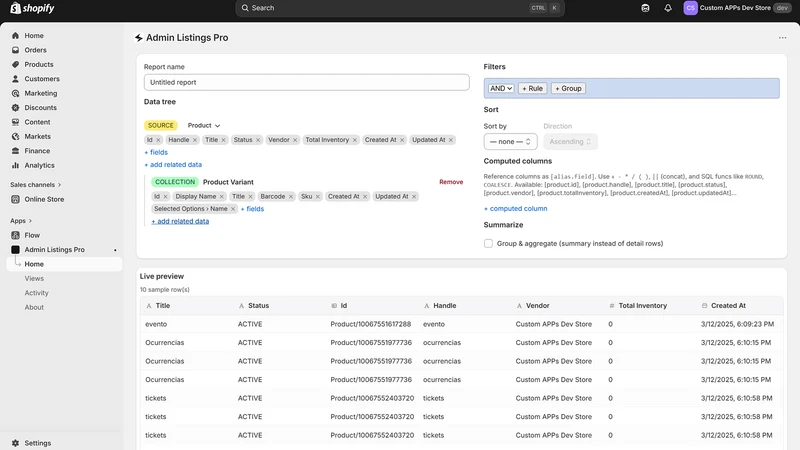
Task: Click the SOURCE badge
Action: click(x=161, y=126)
